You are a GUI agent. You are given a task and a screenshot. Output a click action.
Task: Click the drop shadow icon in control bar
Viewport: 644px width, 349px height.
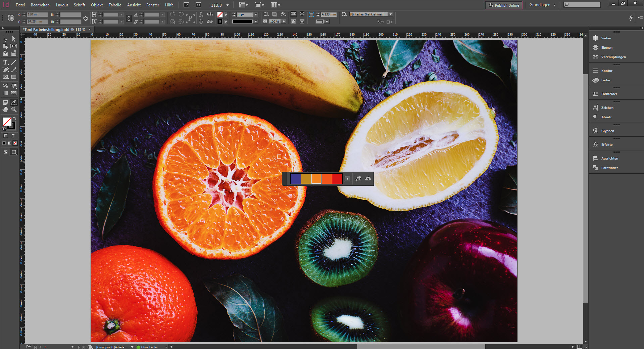point(275,14)
